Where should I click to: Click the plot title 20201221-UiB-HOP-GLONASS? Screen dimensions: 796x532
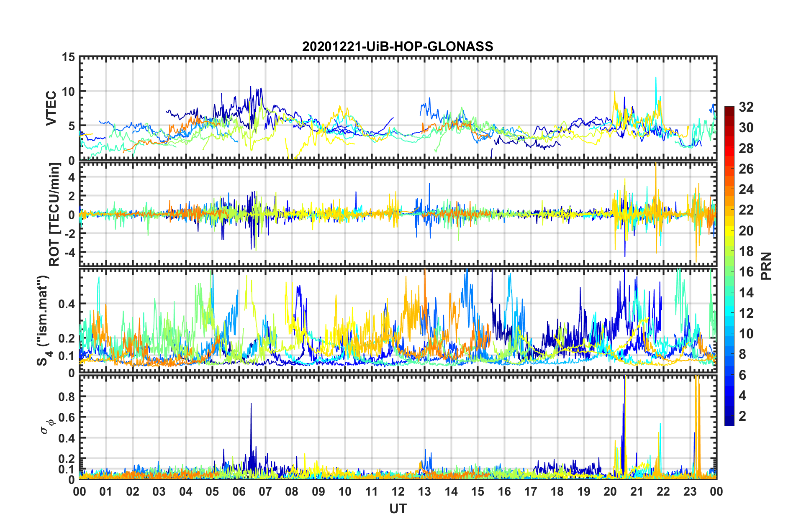tap(398, 46)
